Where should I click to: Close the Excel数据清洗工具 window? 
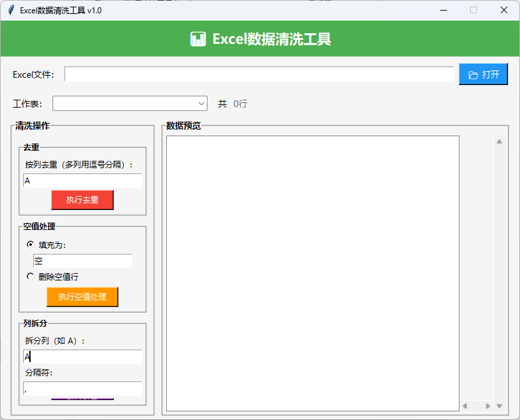(x=504, y=10)
